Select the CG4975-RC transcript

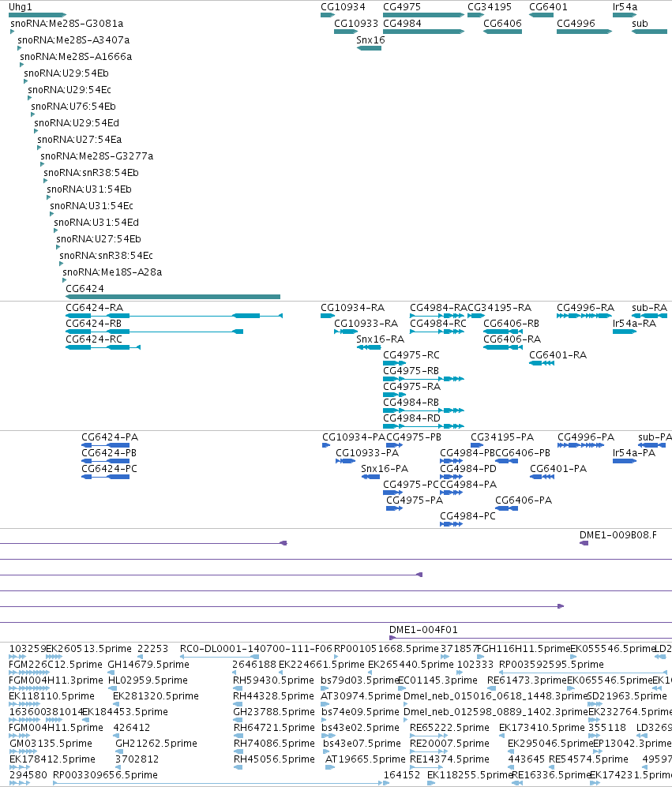(394, 363)
